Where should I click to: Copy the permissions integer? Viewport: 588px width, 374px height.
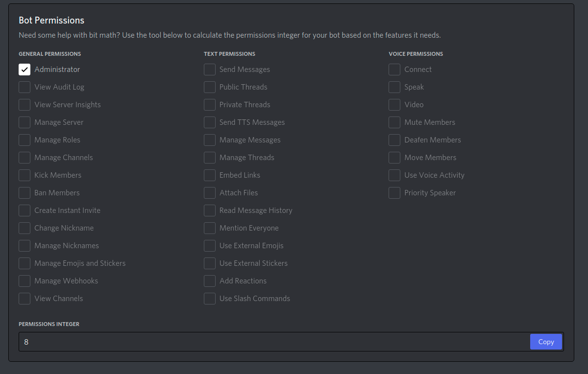(546, 342)
